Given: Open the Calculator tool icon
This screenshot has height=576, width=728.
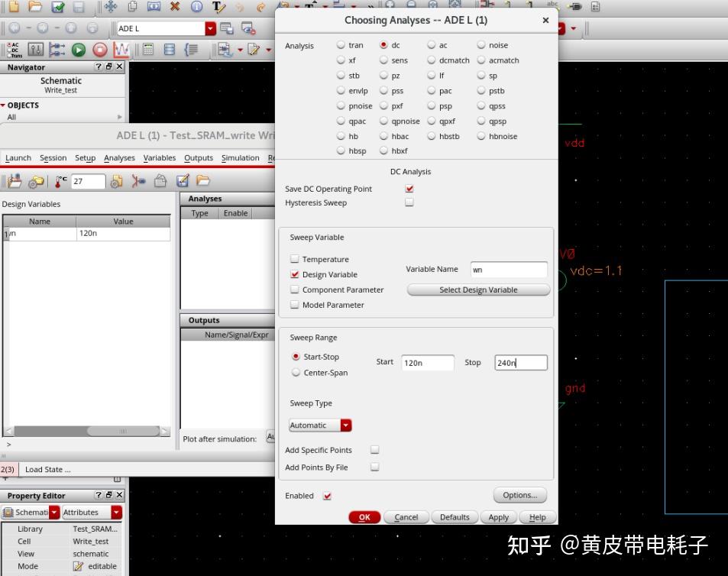Looking at the screenshot, I should (147, 50).
